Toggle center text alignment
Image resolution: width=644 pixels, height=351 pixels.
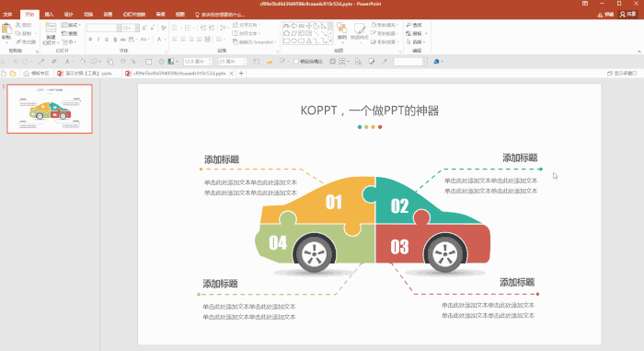tap(183, 40)
